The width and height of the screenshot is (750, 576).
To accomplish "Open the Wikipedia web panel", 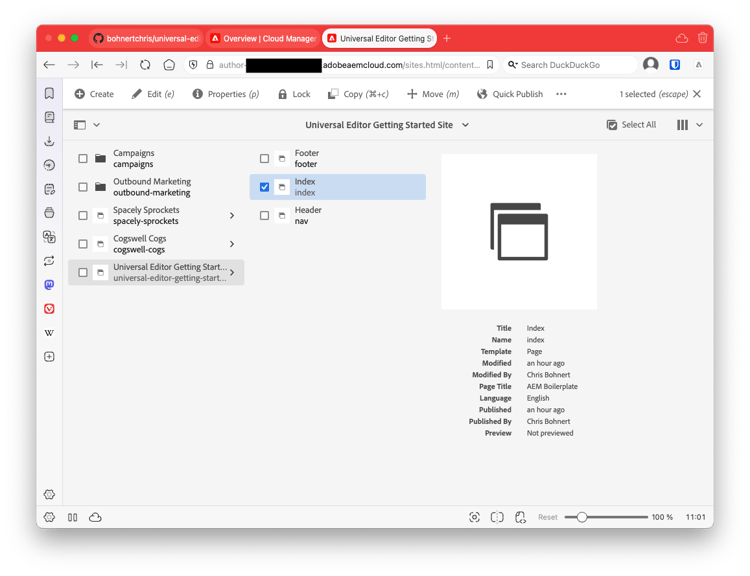I will click(49, 332).
